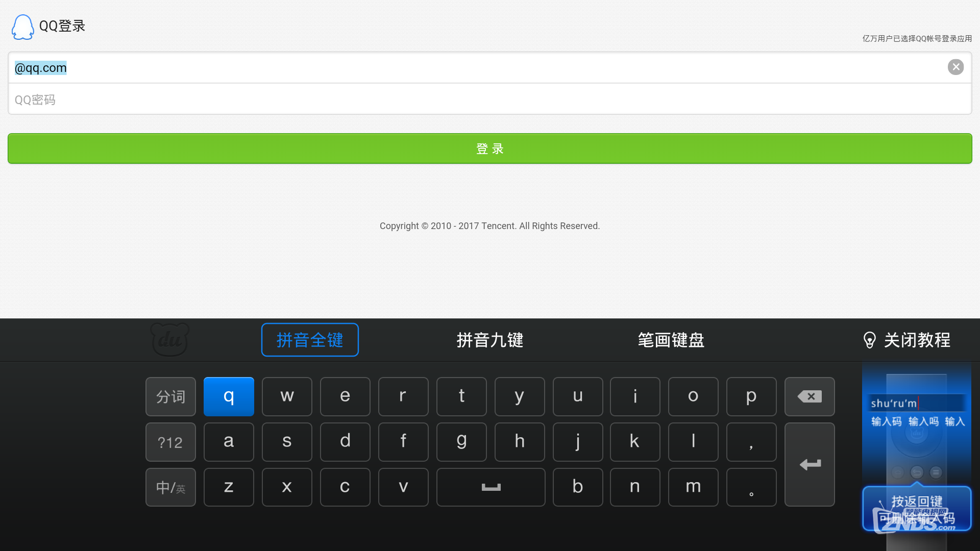Tap the p key
The height and width of the screenshot is (551, 980).
[x=751, y=396]
